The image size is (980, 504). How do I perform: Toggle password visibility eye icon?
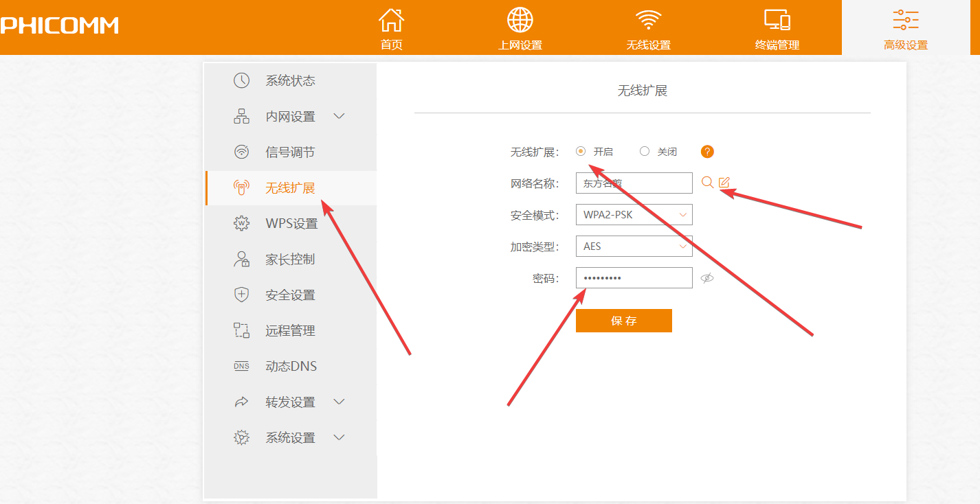[707, 278]
